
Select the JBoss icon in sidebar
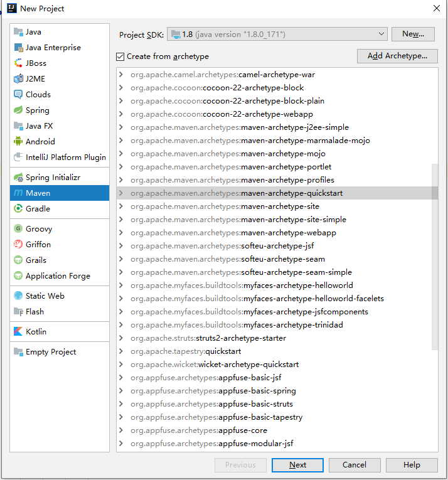18,63
